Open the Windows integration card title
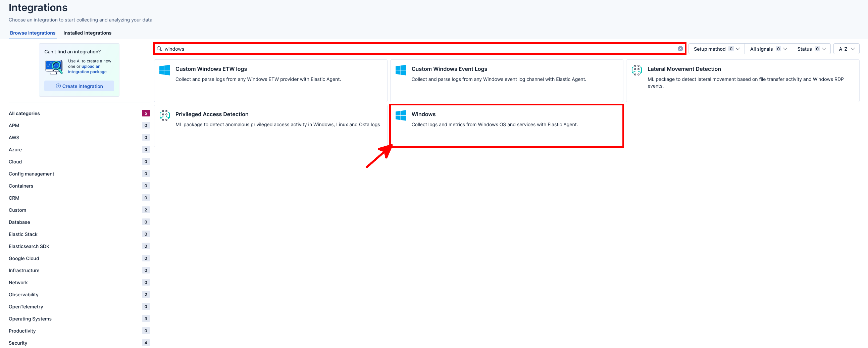This screenshot has width=868, height=348. tap(423, 114)
